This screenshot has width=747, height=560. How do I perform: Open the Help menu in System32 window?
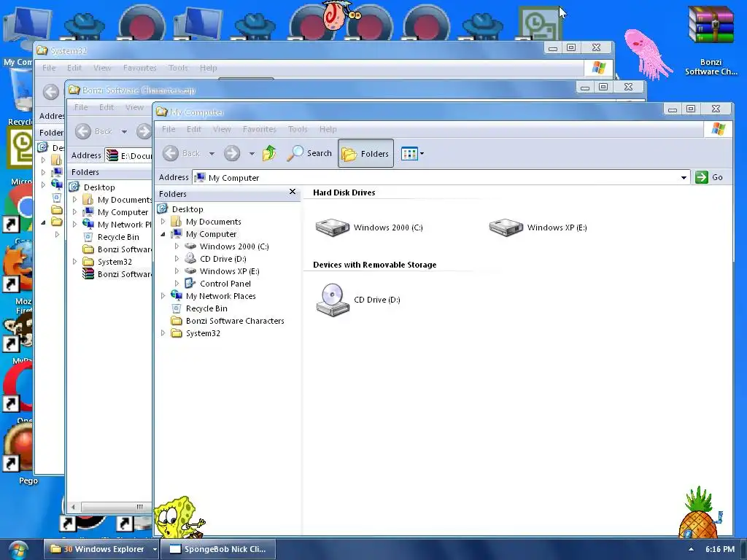(x=208, y=68)
